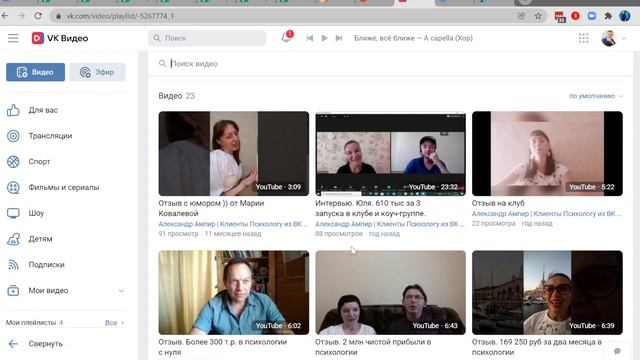Play the current audio track
Image resolution: width=640 pixels, height=360 pixels.
324,38
